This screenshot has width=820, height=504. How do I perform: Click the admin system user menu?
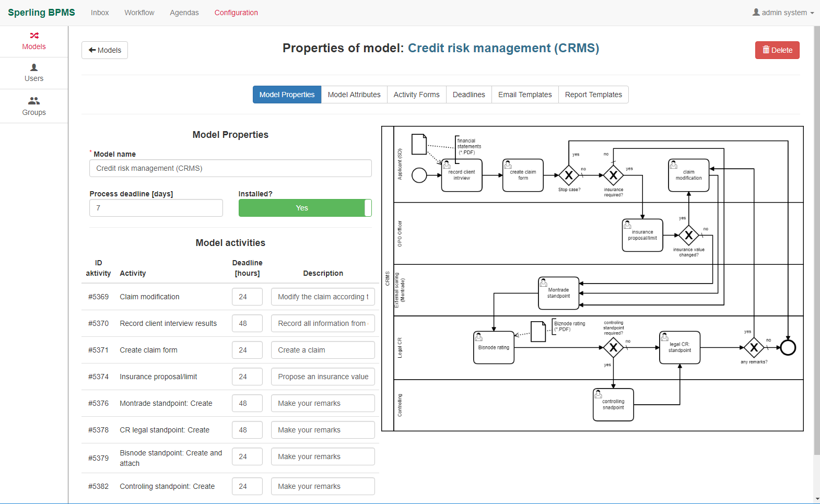click(x=783, y=13)
